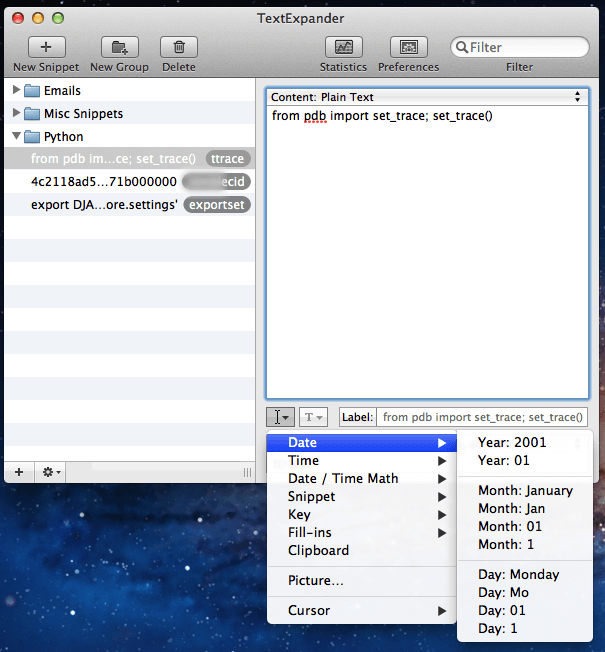Insert Month: 1 macro
Image resolution: width=605 pixels, height=652 pixels.
point(525,544)
